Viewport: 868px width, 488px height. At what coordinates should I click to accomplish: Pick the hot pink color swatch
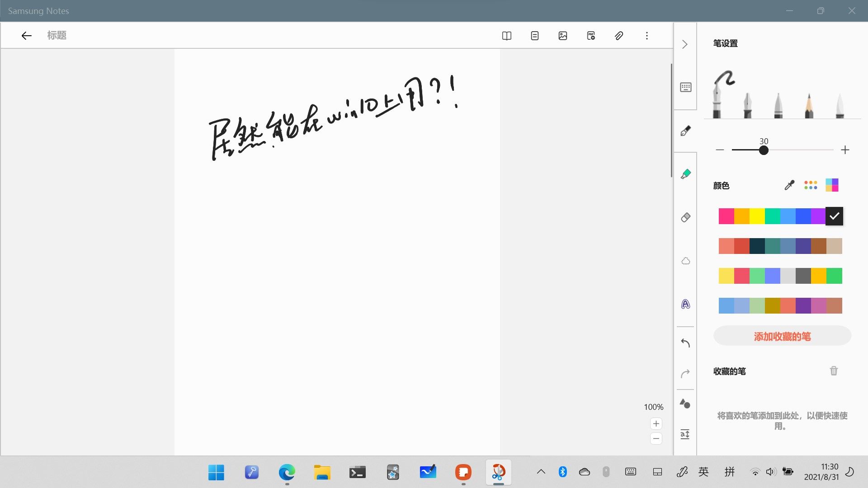(x=726, y=216)
